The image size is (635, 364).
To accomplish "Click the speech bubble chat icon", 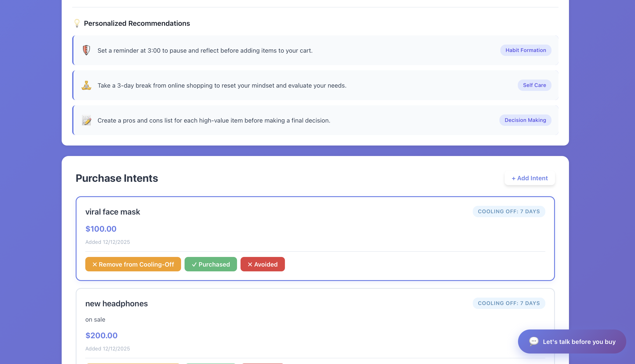I will point(533,341).
